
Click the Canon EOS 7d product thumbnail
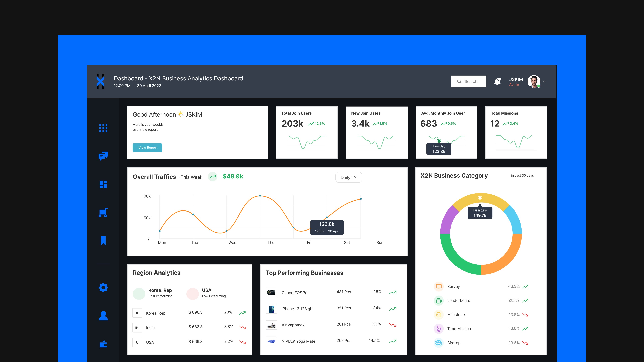coord(271,292)
